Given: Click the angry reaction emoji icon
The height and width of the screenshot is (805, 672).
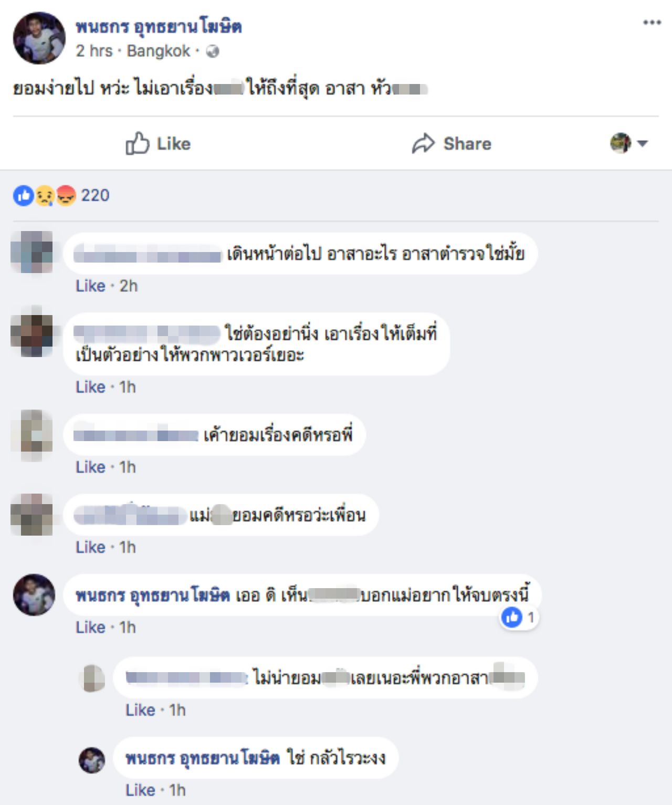Looking at the screenshot, I should point(66,196).
